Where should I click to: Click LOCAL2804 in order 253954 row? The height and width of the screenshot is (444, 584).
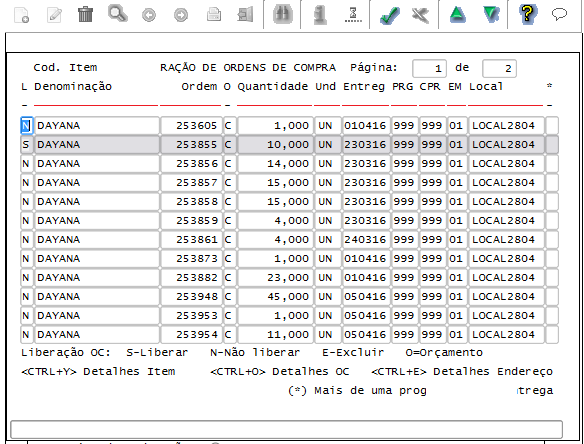506,334
